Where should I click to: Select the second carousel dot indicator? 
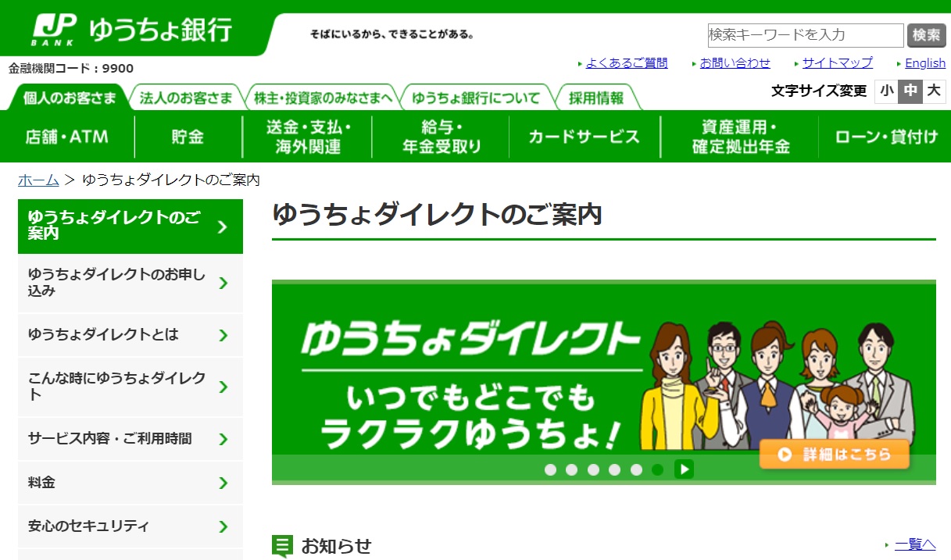571,469
